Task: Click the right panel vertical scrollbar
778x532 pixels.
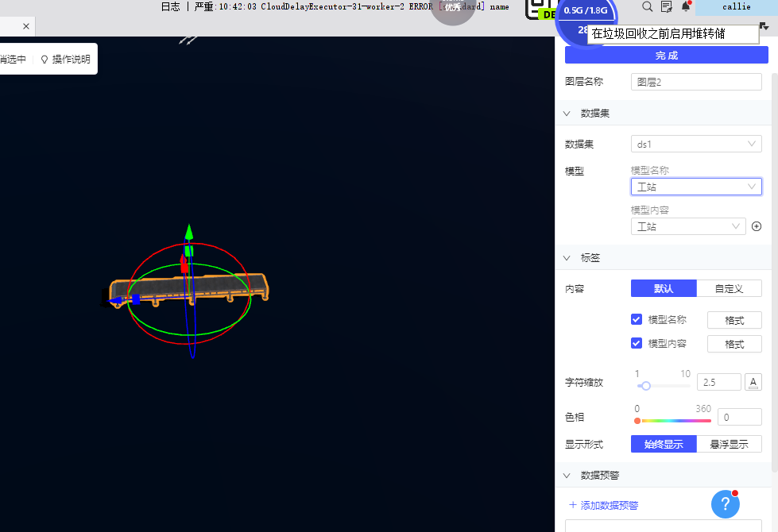Action: 775,272
